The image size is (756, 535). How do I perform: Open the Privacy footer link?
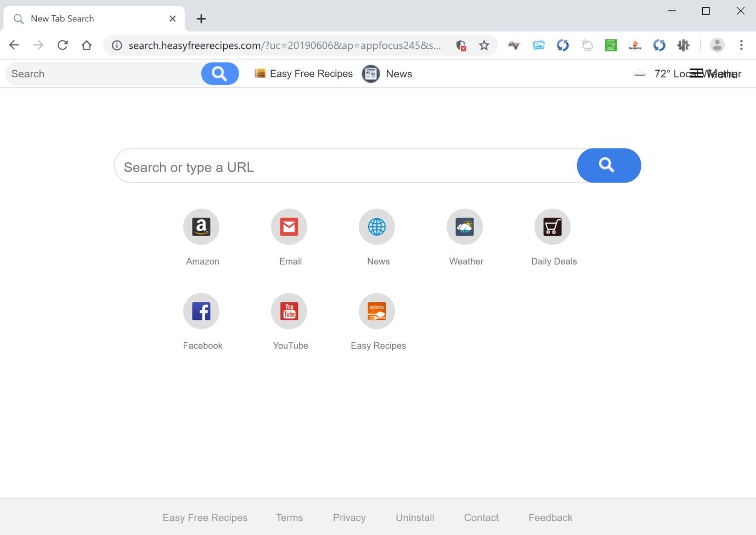point(349,517)
